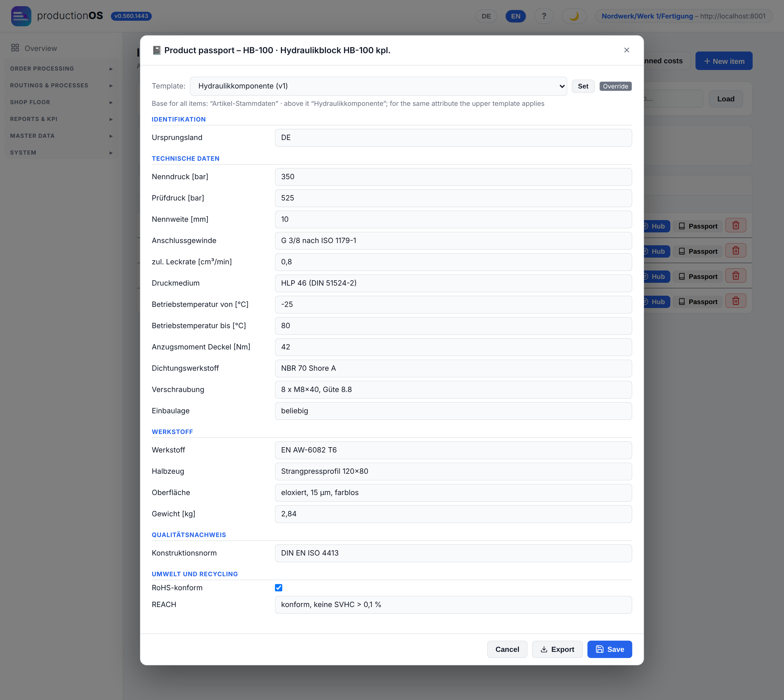Screen dimensions: 784x700
Task: Open the help question mark icon
Action: tap(544, 16)
